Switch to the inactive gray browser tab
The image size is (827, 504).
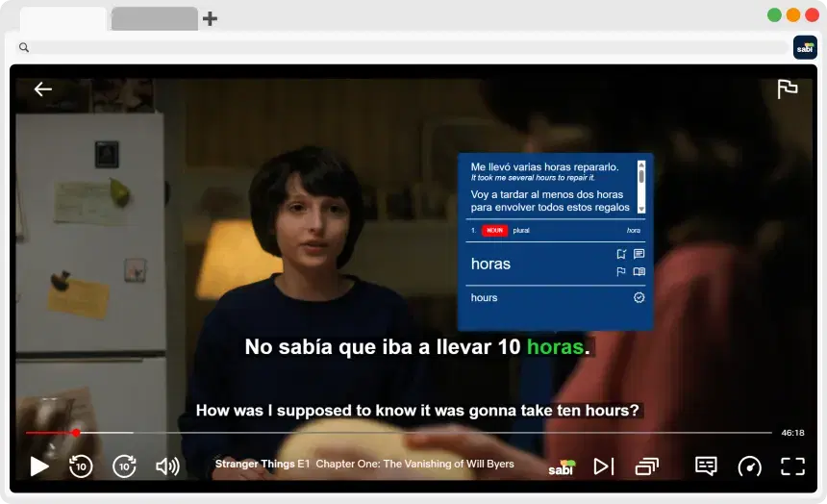(x=155, y=18)
